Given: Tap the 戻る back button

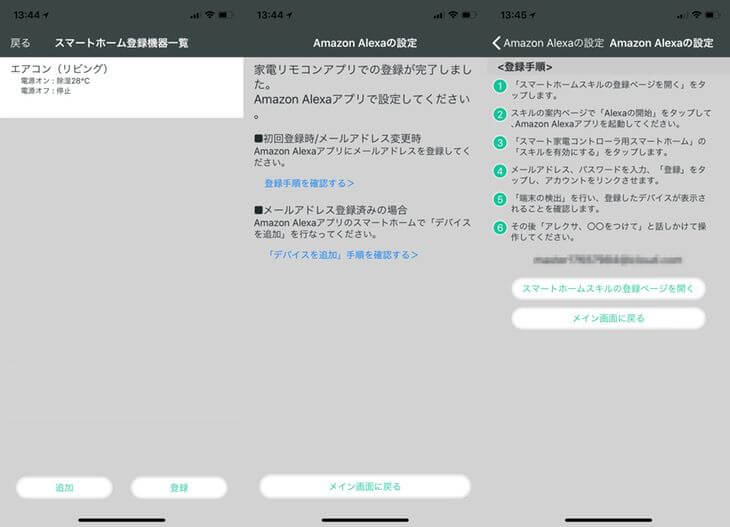Looking at the screenshot, I should pyautogui.click(x=20, y=43).
